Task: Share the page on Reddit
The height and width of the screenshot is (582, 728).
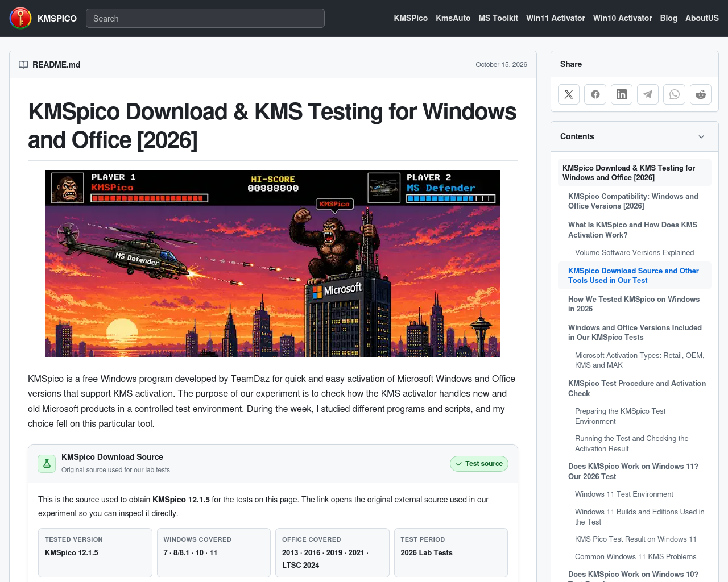Action: (x=701, y=94)
